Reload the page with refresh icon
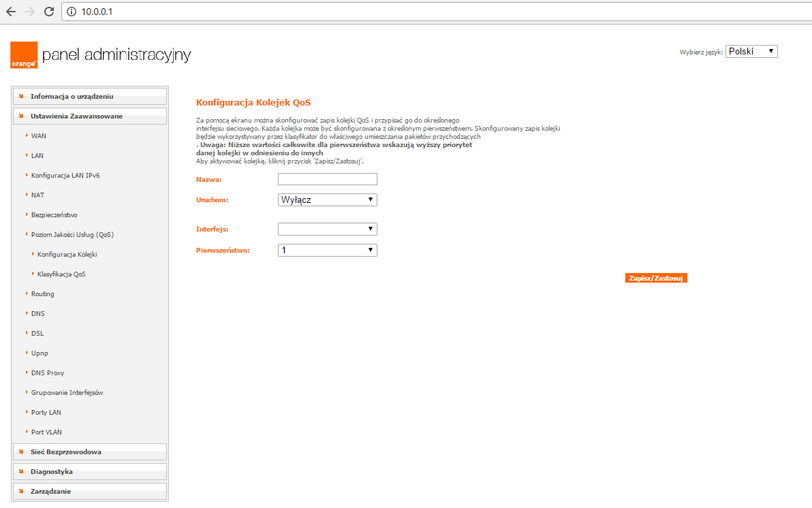The width and height of the screenshot is (812, 508). (48, 12)
